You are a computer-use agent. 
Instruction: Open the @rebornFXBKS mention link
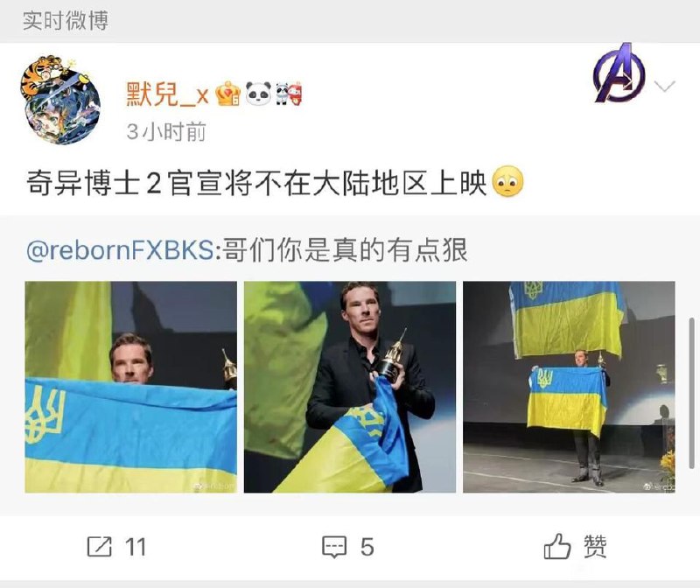(x=120, y=250)
